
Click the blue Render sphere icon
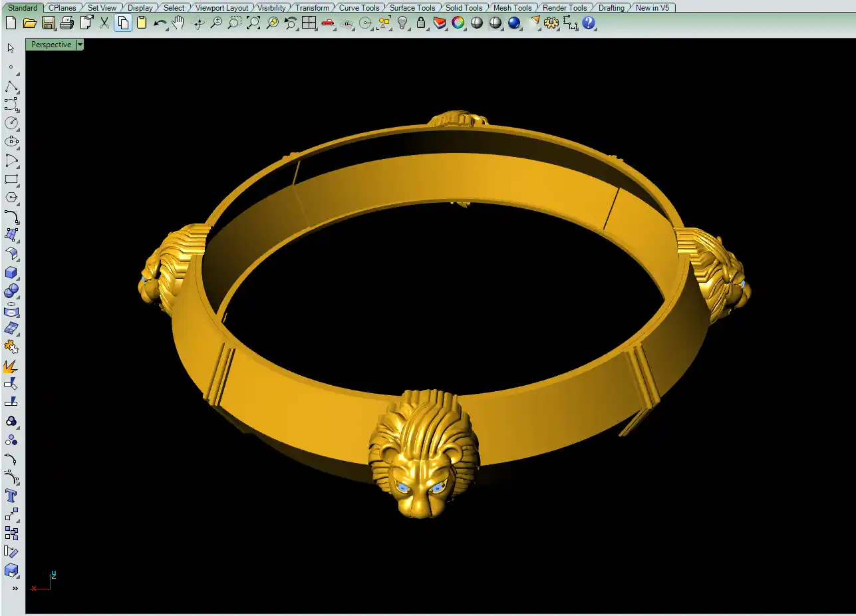tap(514, 23)
